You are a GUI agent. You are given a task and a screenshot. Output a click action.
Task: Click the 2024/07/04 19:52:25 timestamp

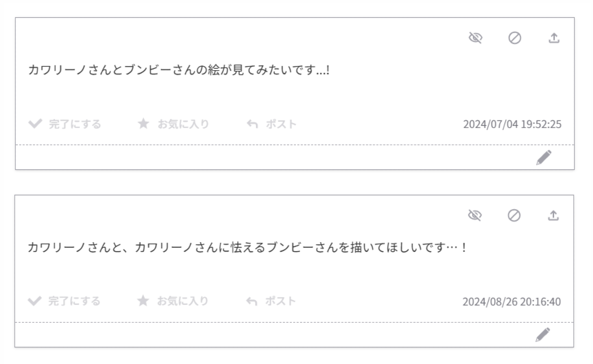tap(512, 124)
